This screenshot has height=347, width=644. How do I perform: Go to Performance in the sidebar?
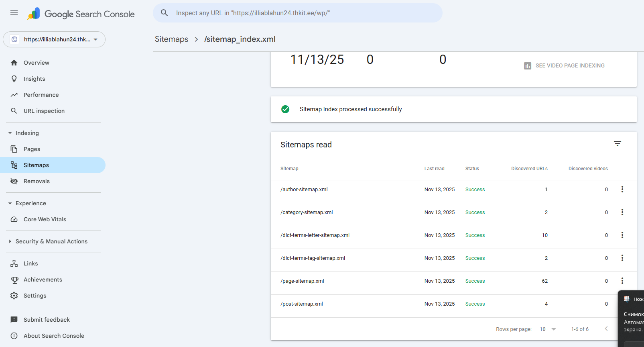click(41, 95)
